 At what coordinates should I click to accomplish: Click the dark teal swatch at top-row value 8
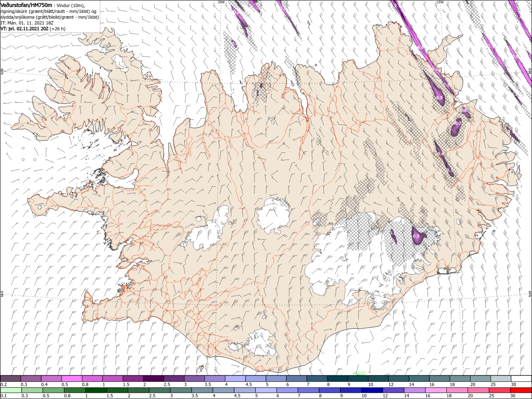337,379
